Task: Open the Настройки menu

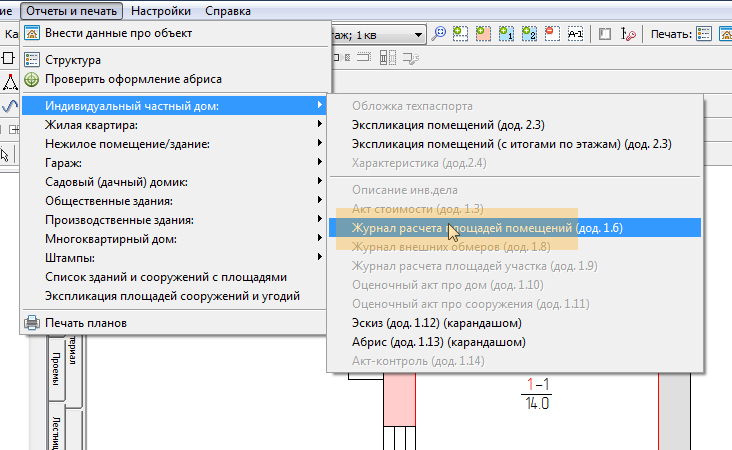Action: point(160,11)
